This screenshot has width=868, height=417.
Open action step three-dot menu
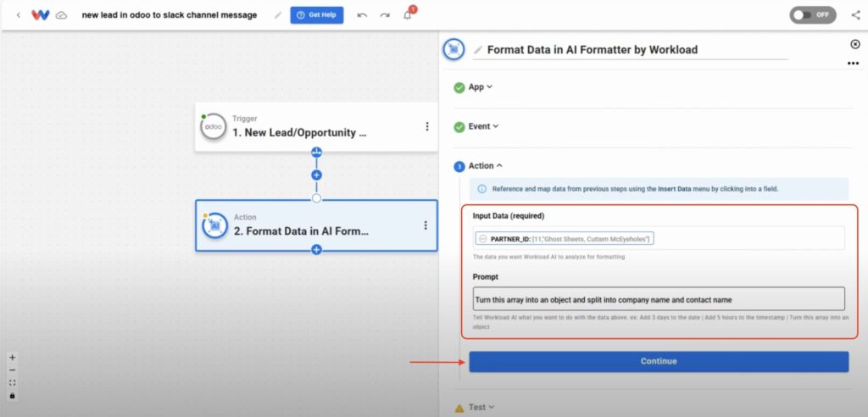(426, 225)
